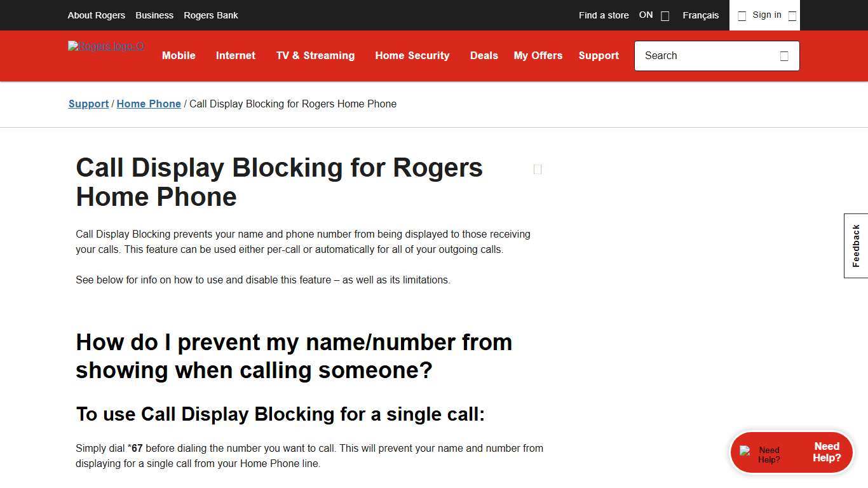Open the Support breadcrumb link
Viewport: 868px width, 488px height.
click(88, 104)
